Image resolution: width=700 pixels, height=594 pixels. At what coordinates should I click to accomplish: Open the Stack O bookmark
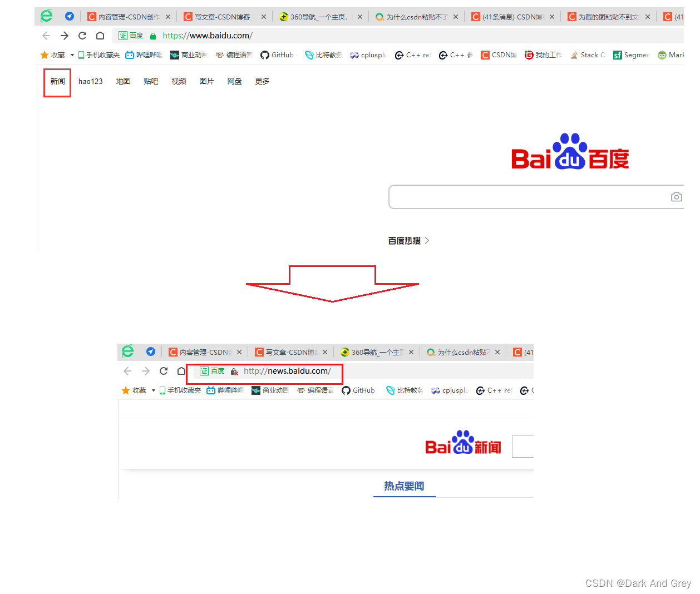click(588, 55)
